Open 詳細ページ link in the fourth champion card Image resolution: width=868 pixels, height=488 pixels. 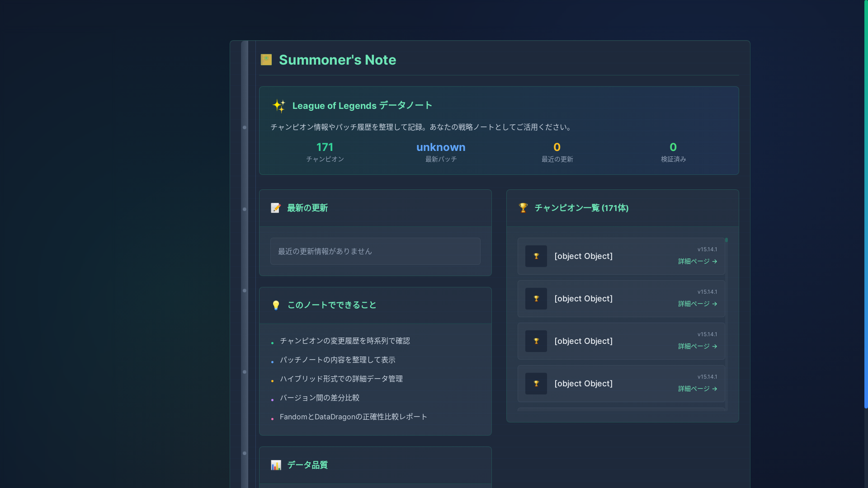coord(698,389)
